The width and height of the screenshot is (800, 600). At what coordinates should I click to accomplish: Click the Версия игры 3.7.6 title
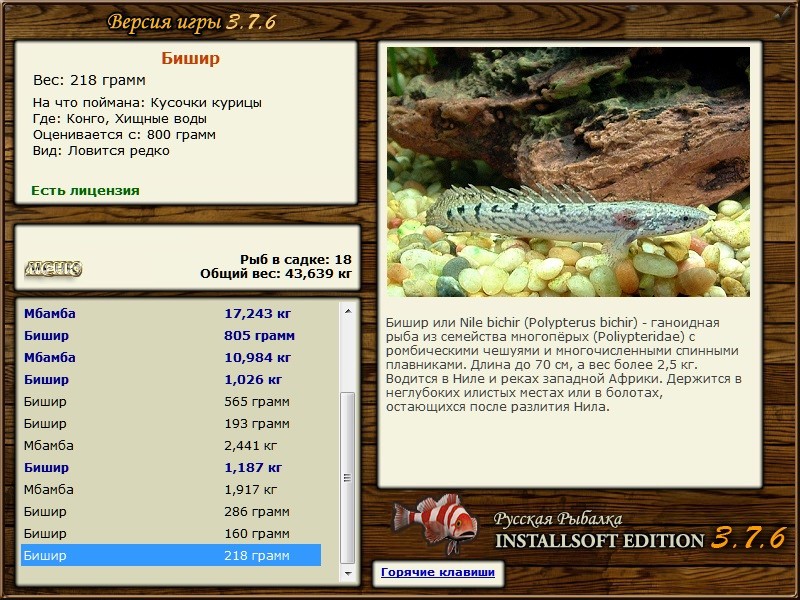tap(192, 22)
